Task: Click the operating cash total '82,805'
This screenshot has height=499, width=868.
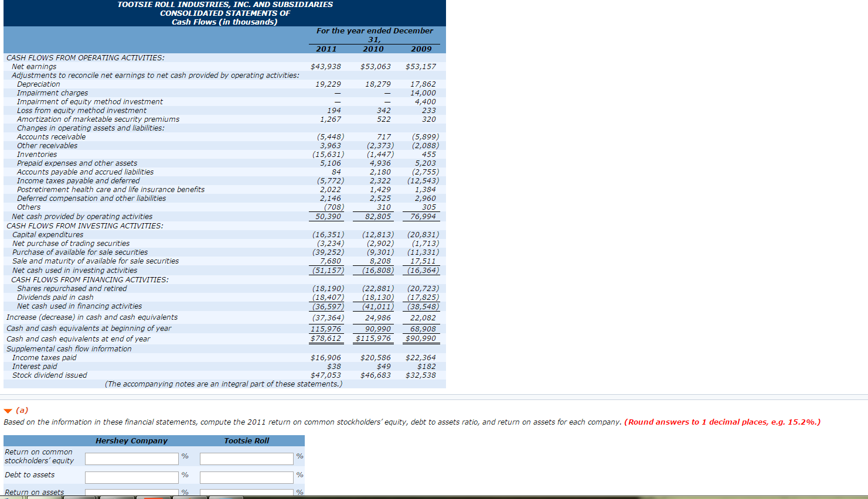Action: [x=377, y=216]
